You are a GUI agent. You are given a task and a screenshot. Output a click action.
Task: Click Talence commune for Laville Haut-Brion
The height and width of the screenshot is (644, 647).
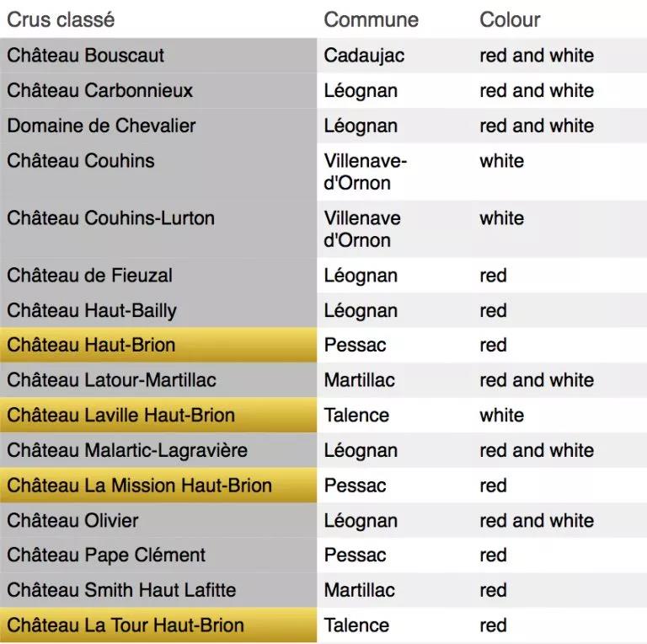(x=356, y=416)
